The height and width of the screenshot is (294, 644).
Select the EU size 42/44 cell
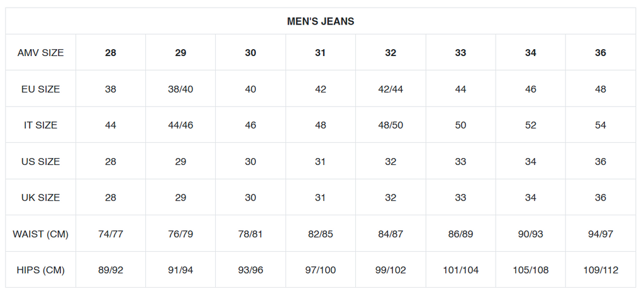[391, 89]
